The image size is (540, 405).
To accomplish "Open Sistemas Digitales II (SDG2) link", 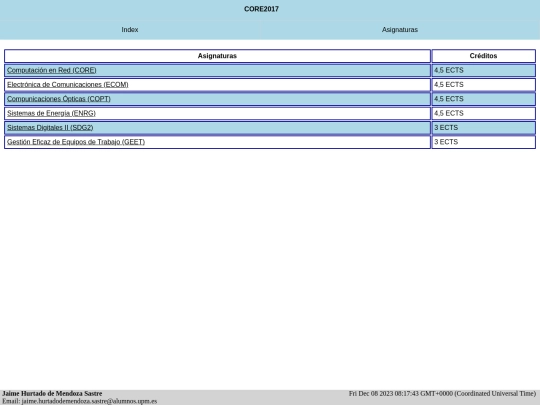I will pyautogui.click(x=50, y=128).
